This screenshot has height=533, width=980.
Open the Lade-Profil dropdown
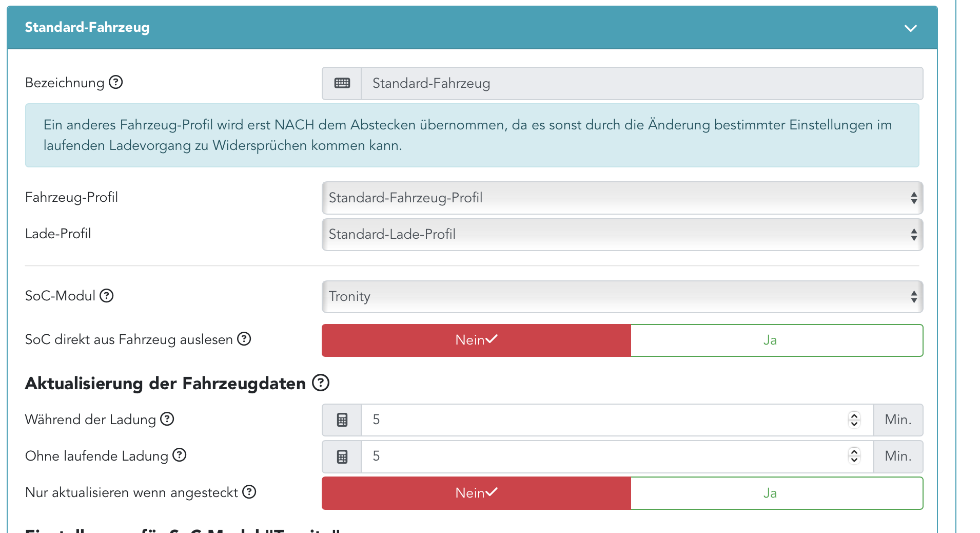tap(622, 234)
